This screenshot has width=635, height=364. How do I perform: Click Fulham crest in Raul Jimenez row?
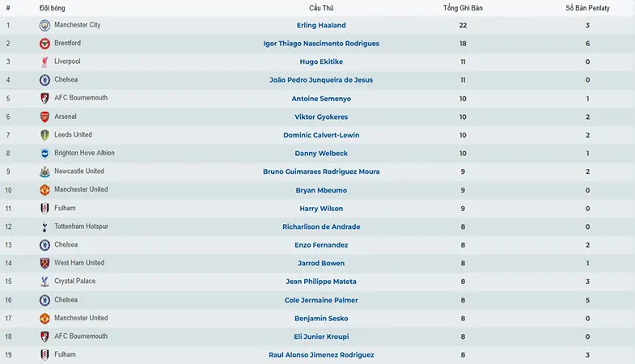tap(44, 354)
